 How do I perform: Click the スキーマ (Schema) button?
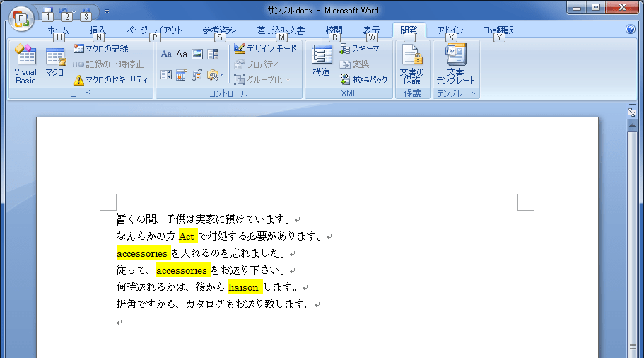[359, 49]
